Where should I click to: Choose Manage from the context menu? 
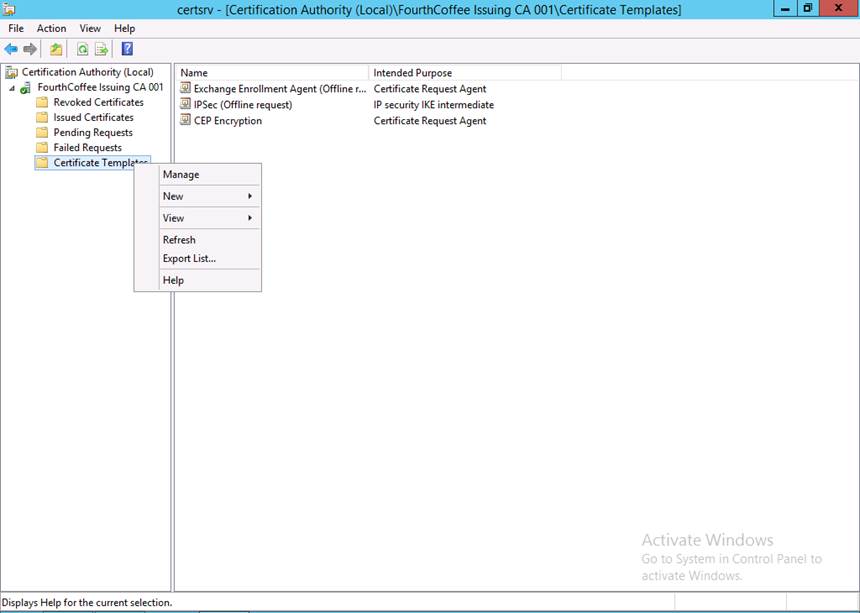181,175
